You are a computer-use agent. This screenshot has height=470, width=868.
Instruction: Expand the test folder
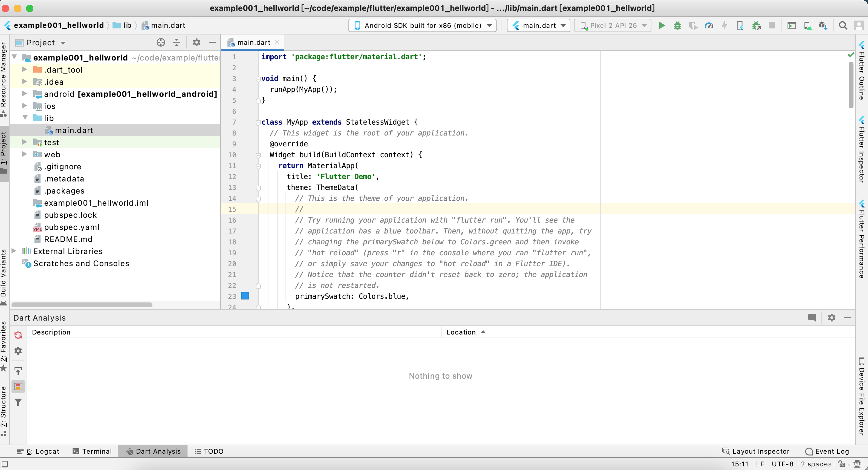point(24,142)
